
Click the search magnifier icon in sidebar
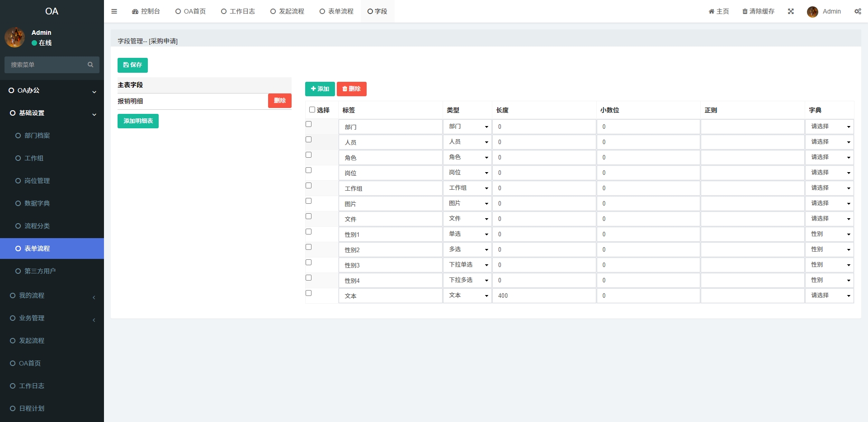point(90,65)
